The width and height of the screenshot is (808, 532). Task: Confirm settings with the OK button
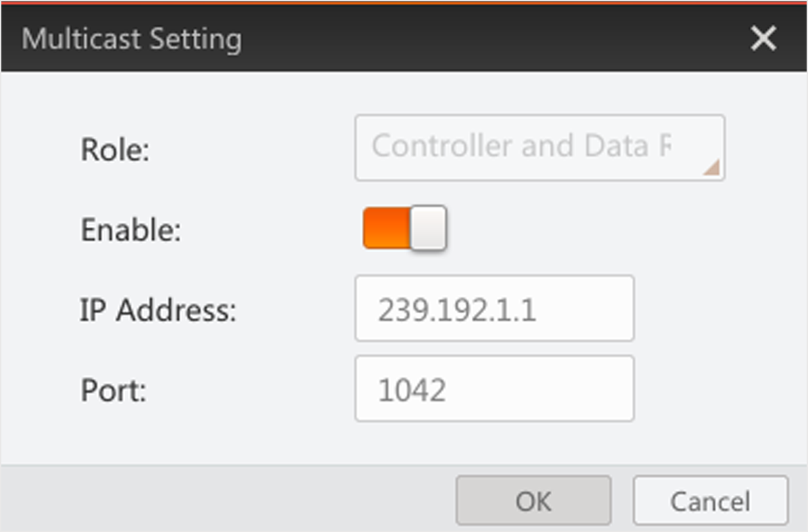tap(533, 501)
